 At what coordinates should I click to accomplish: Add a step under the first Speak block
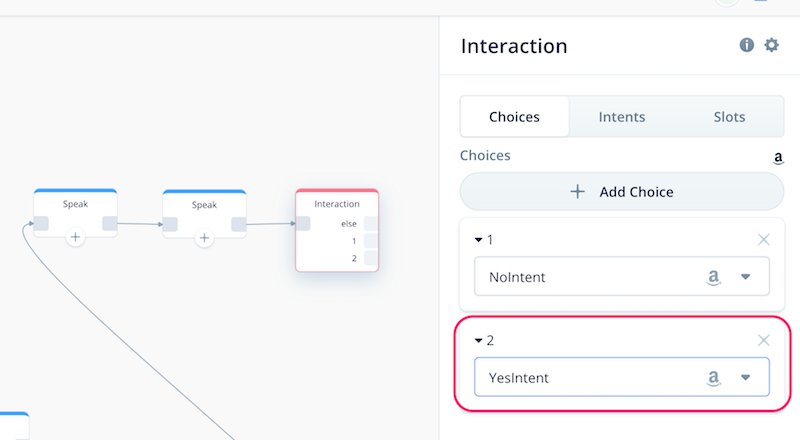(x=75, y=237)
